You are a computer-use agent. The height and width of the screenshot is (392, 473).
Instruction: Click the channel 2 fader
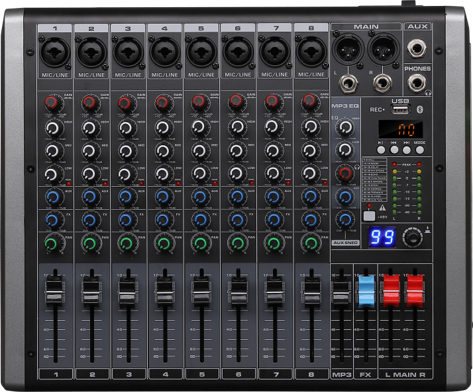[91, 291]
